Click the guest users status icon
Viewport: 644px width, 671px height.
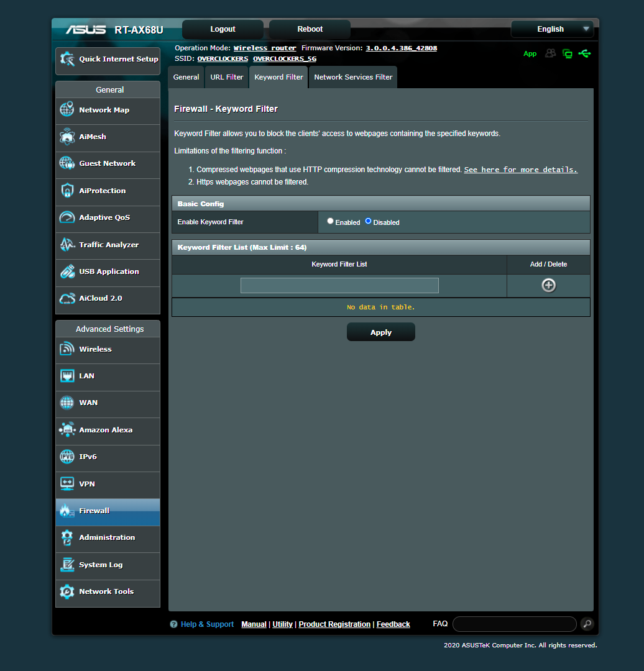pyautogui.click(x=550, y=53)
